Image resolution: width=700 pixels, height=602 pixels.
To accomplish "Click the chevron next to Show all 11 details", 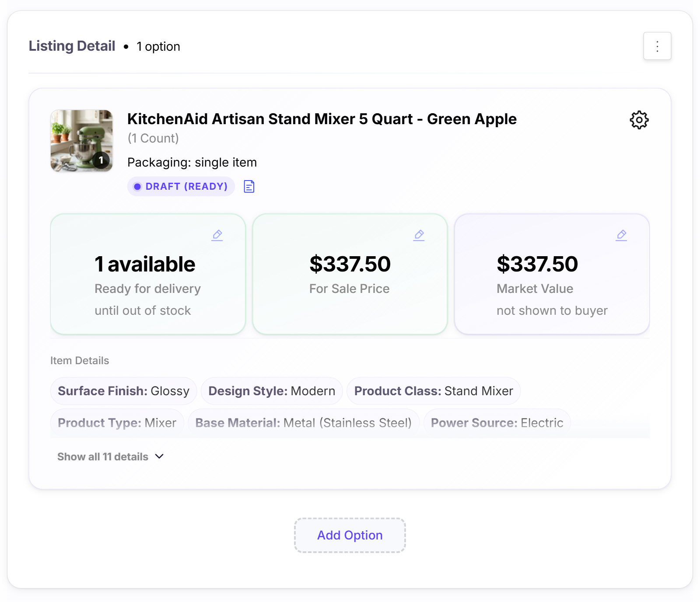I will [x=159, y=456].
